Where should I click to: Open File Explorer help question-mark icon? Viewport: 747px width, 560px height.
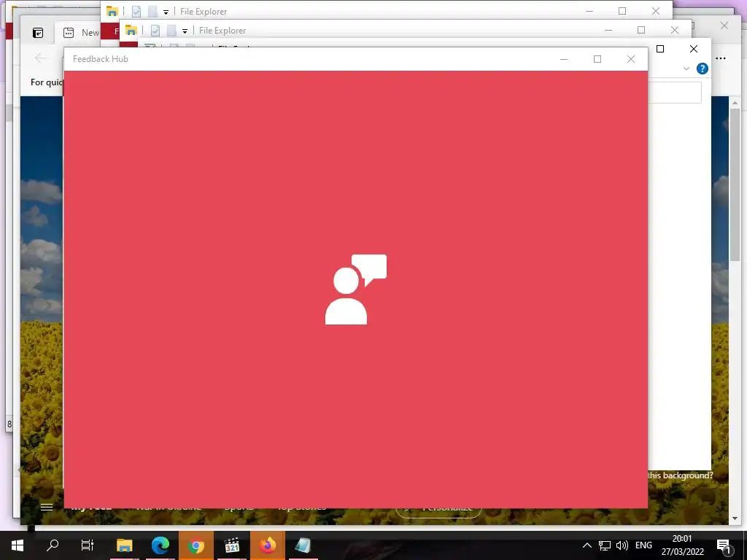pos(702,69)
